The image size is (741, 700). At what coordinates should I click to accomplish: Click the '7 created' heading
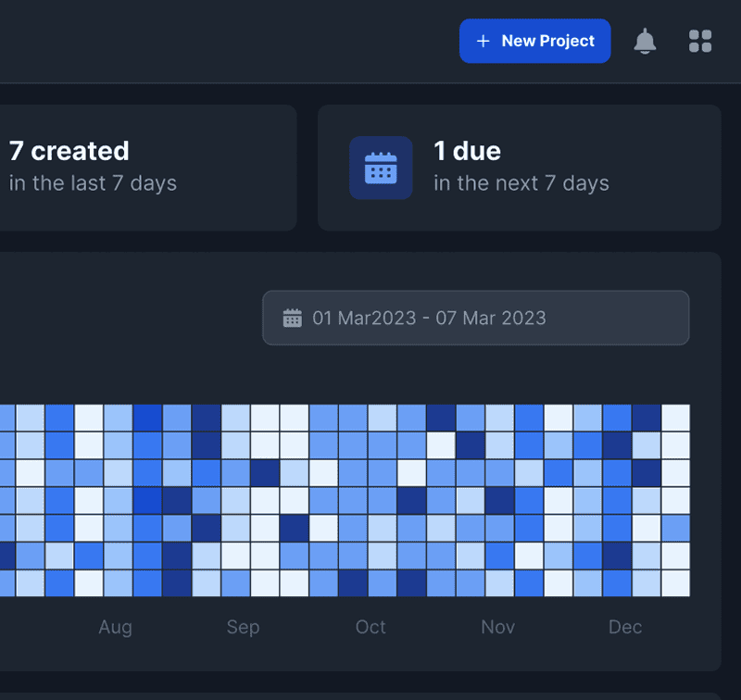[x=69, y=151]
